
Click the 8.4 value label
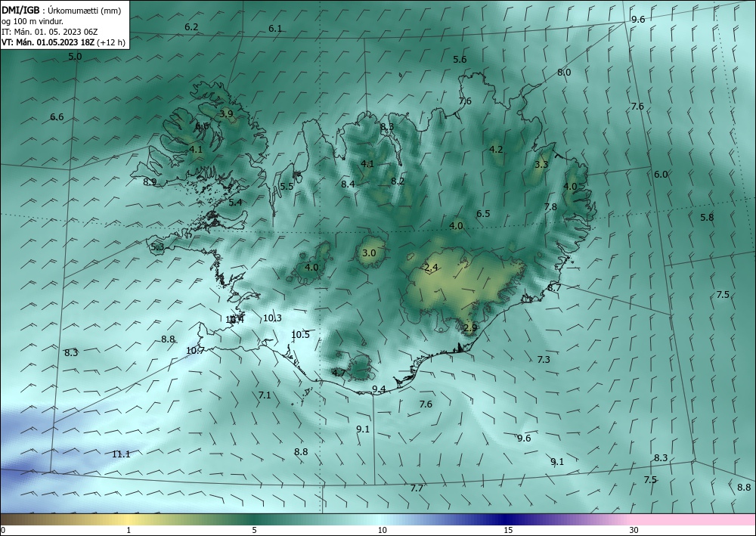(348, 184)
